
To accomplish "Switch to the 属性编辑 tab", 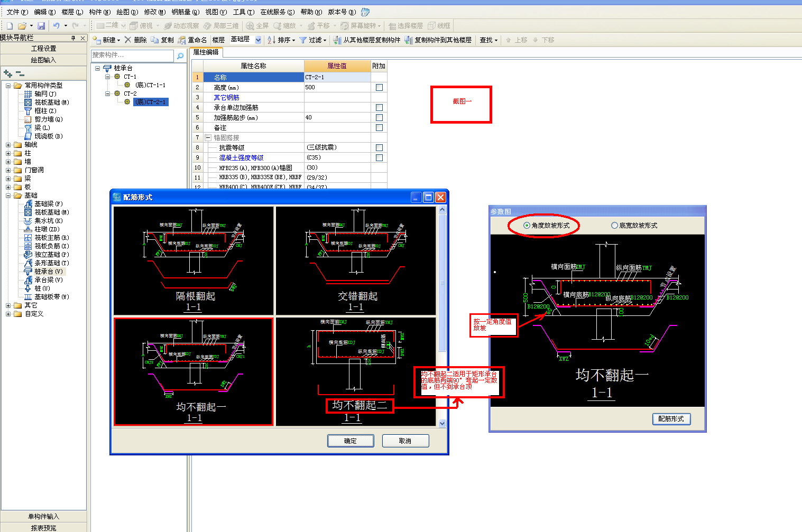I will coord(206,52).
